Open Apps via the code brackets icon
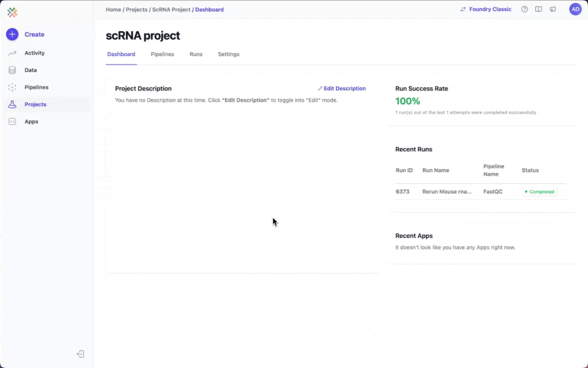 [12, 121]
